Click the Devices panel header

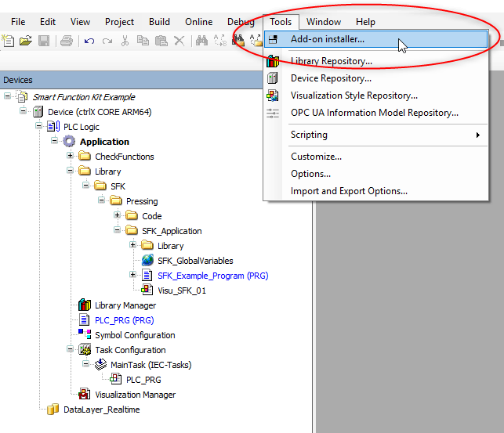tap(131, 80)
